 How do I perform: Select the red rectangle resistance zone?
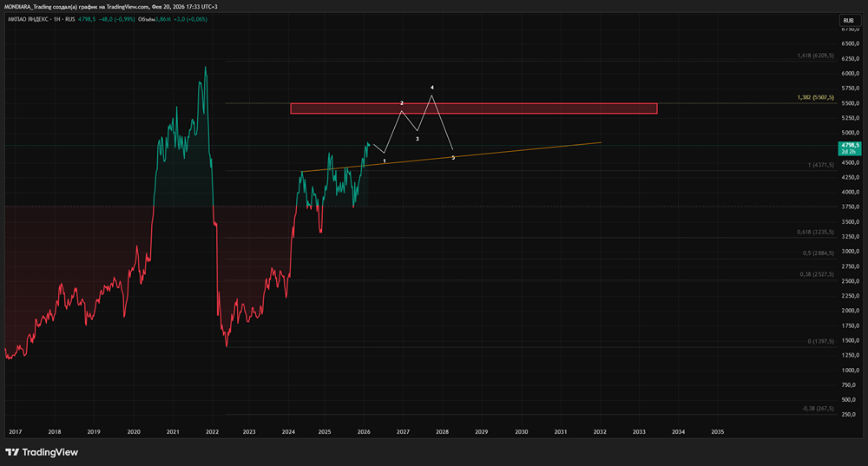click(474, 108)
